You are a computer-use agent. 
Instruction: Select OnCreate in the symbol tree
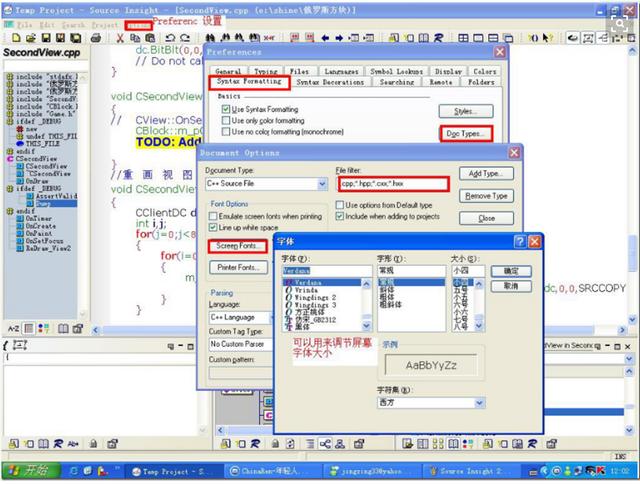coord(40,226)
